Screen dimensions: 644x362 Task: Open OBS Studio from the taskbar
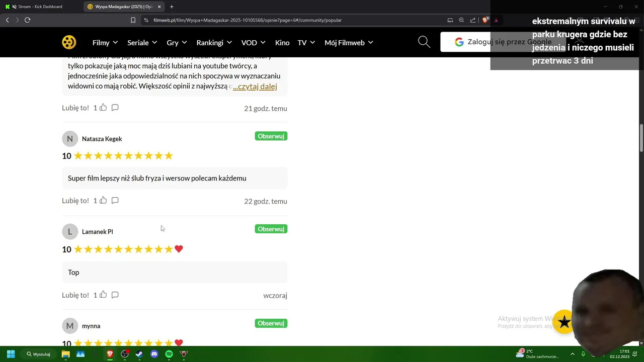coord(125,354)
